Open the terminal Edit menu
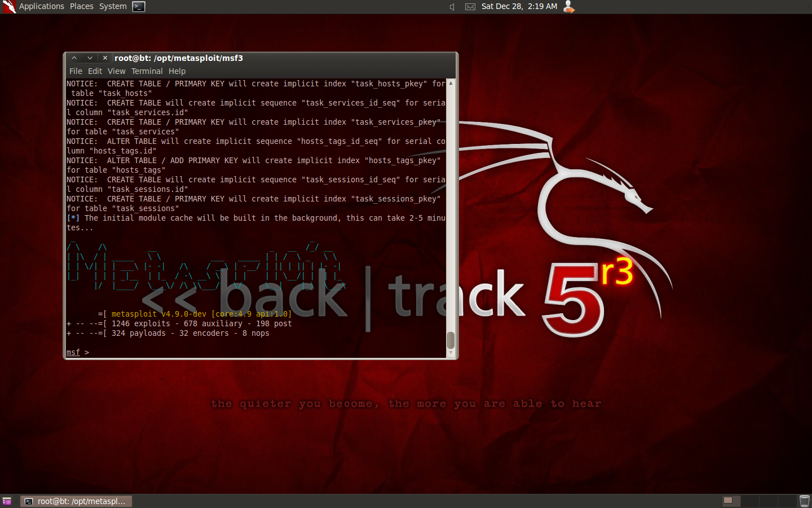 coord(95,71)
